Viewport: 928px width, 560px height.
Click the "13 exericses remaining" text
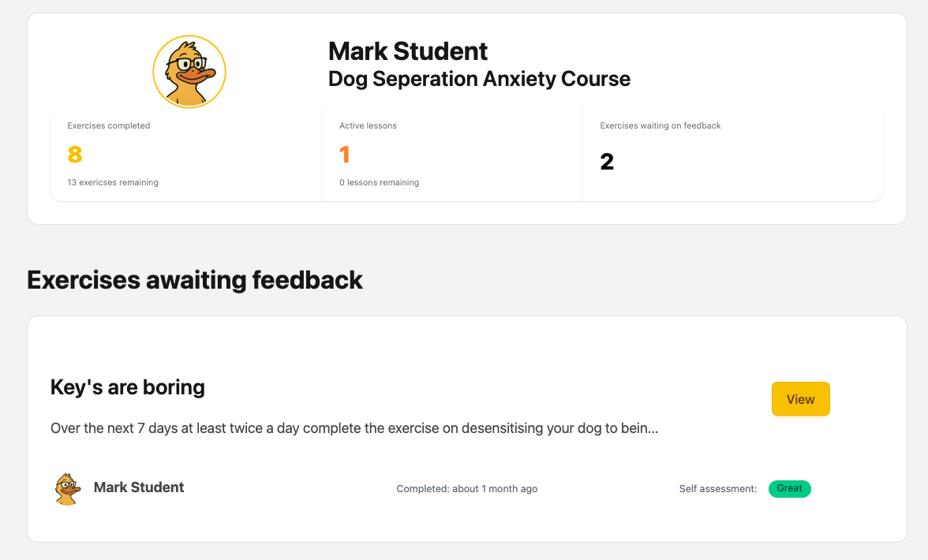tap(113, 182)
